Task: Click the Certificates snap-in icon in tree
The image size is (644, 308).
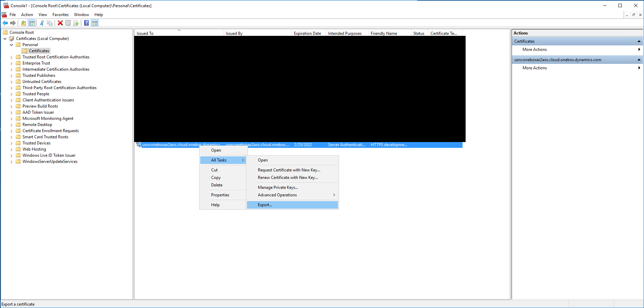Action: point(12,39)
